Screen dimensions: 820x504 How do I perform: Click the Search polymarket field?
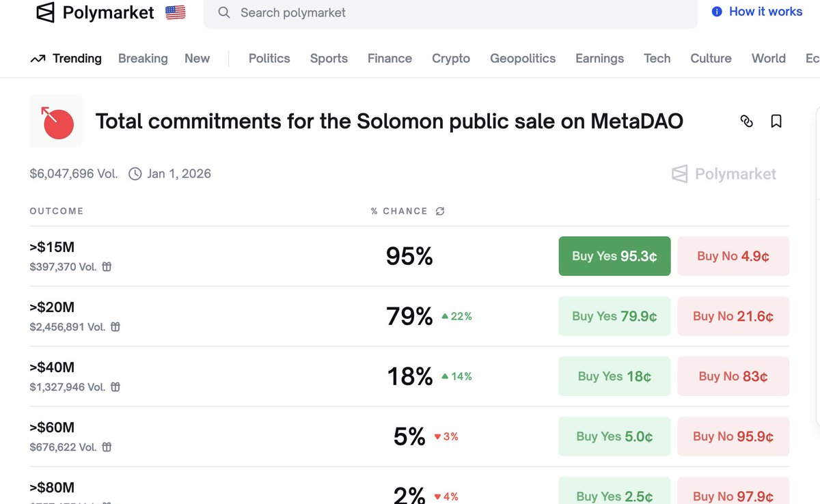click(451, 13)
